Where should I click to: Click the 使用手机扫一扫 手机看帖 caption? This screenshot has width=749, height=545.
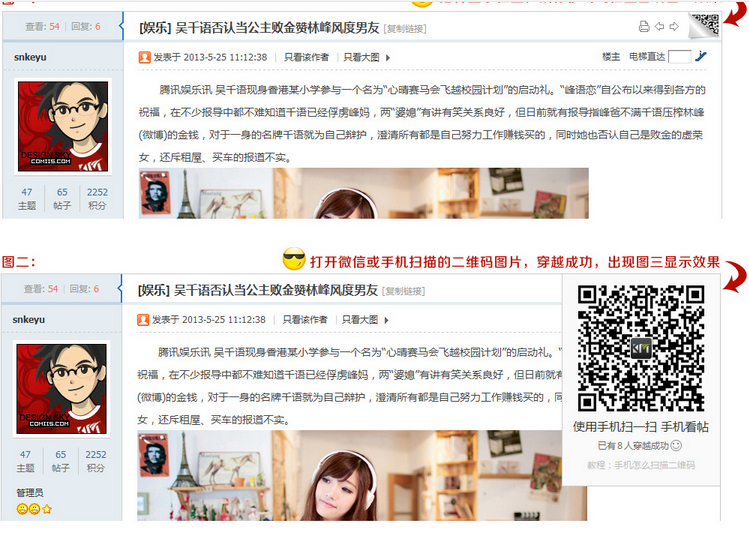pos(641,427)
